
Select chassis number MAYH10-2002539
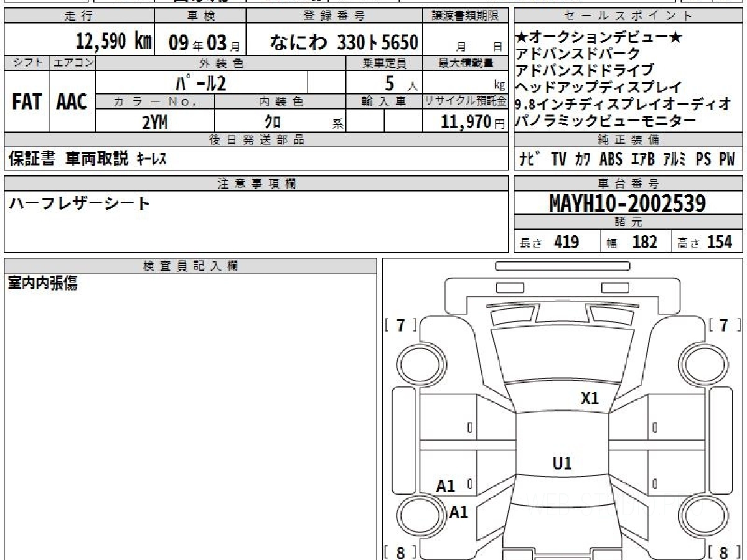(627, 203)
